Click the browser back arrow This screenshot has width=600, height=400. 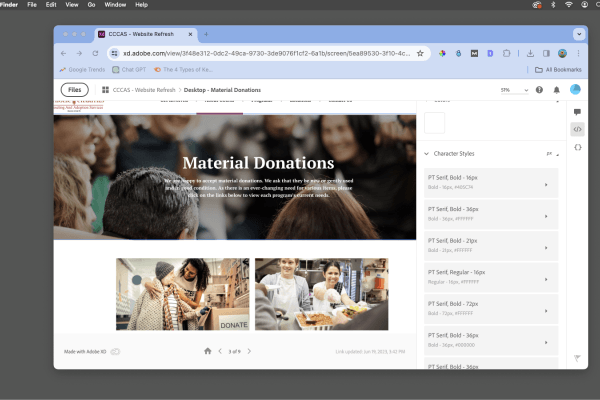(64, 53)
